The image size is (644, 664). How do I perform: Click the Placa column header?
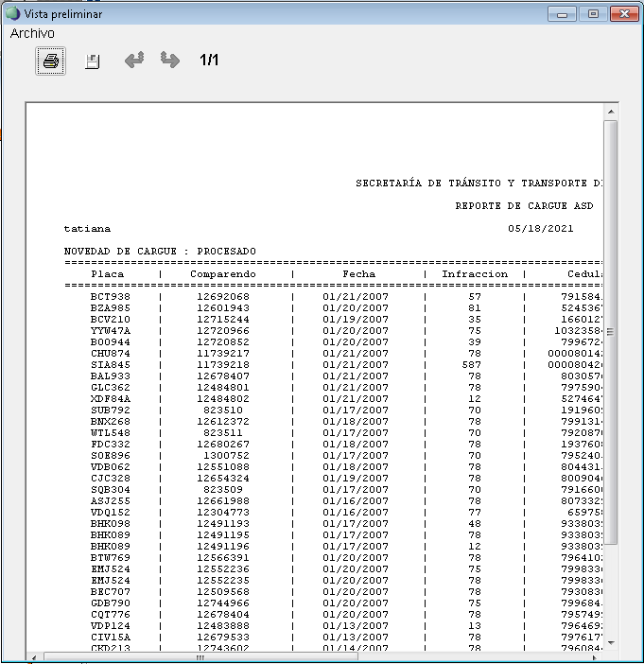coord(107,274)
